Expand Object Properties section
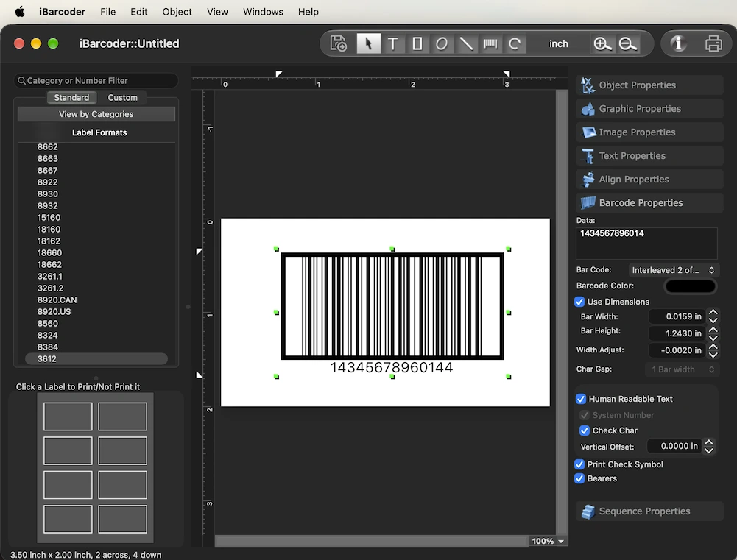Image resolution: width=737 pixels, height=560 pixels. tap(649, 85)
